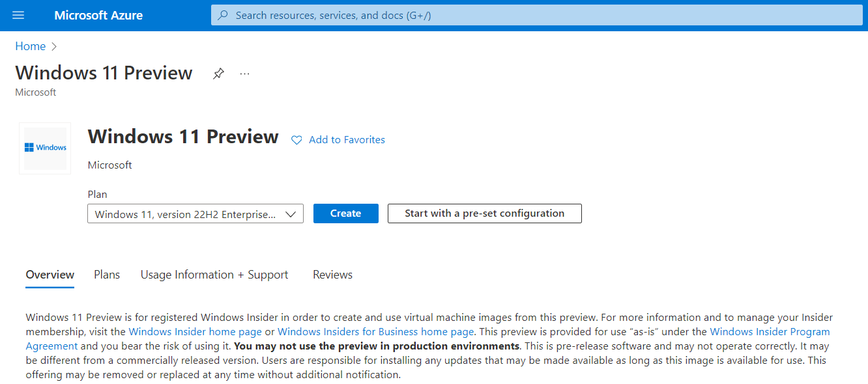Screen dimensions: 868x384
Task: Start with a pre-set configuration
Action: pos(484,213)
